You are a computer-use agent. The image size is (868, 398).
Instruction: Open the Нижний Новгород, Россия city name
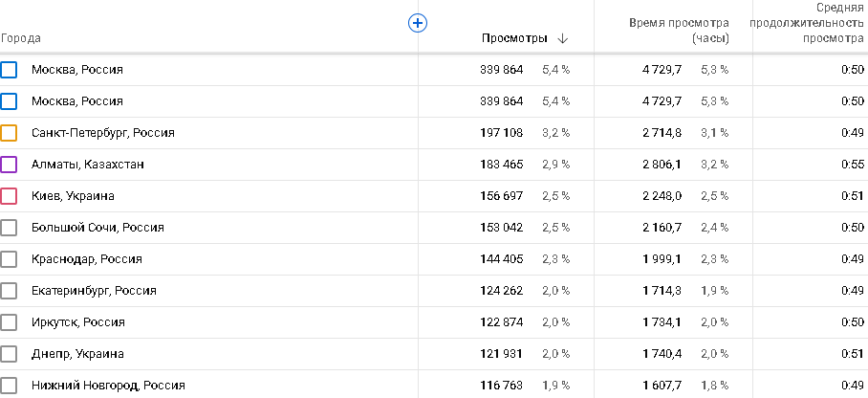click(108, 386)
